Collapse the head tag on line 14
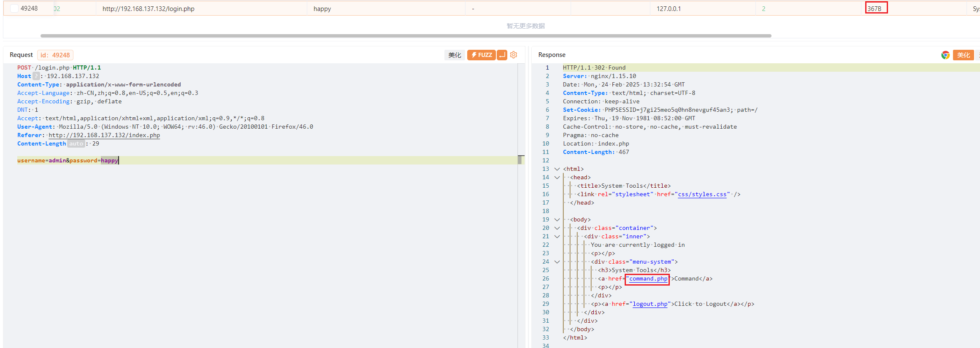The height and width of the screenshot is (348, 980). coord(557,177)
